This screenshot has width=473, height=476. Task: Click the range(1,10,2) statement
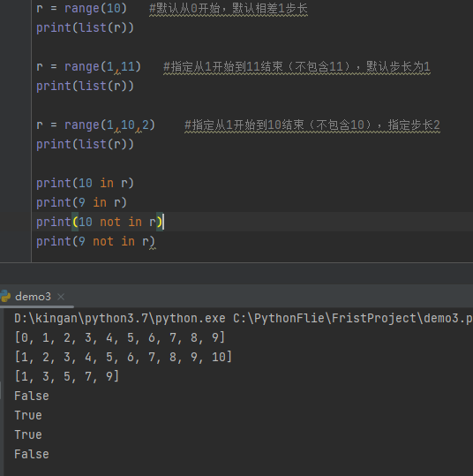click(95, 125)
